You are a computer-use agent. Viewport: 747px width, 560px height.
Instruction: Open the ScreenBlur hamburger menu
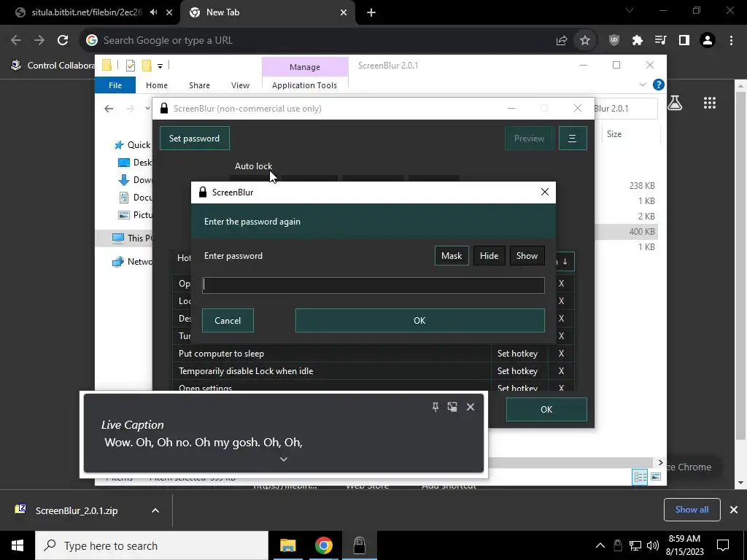click(x=572, y=138)
